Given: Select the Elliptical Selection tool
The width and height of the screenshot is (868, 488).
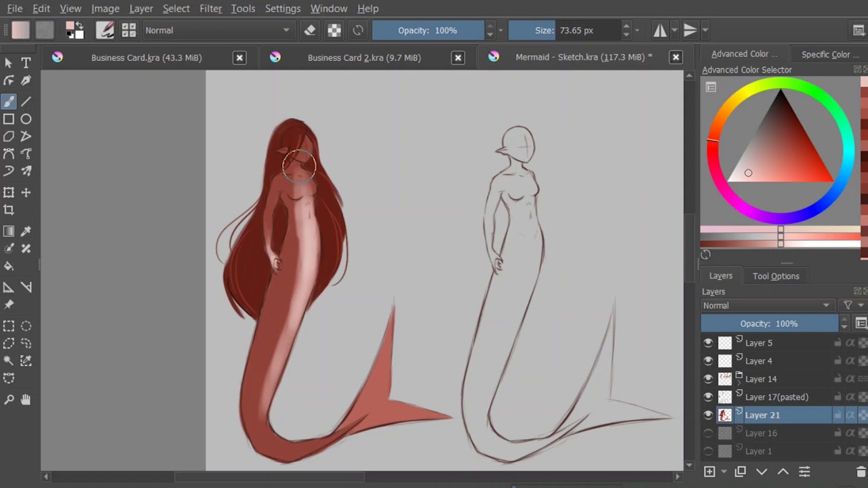Looking at the screenshot, I should pyautogui.click(x=26, y=326).
